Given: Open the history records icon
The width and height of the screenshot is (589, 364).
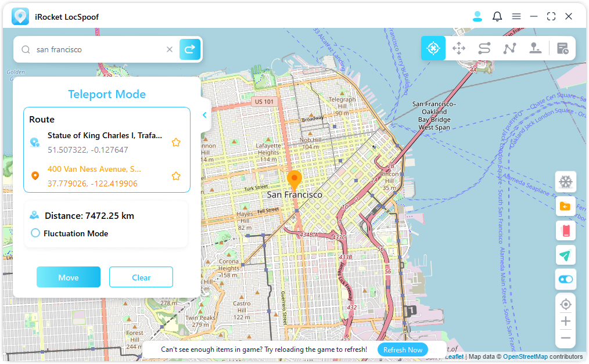Looking at the screenshot, I should [x=562, y=48].
